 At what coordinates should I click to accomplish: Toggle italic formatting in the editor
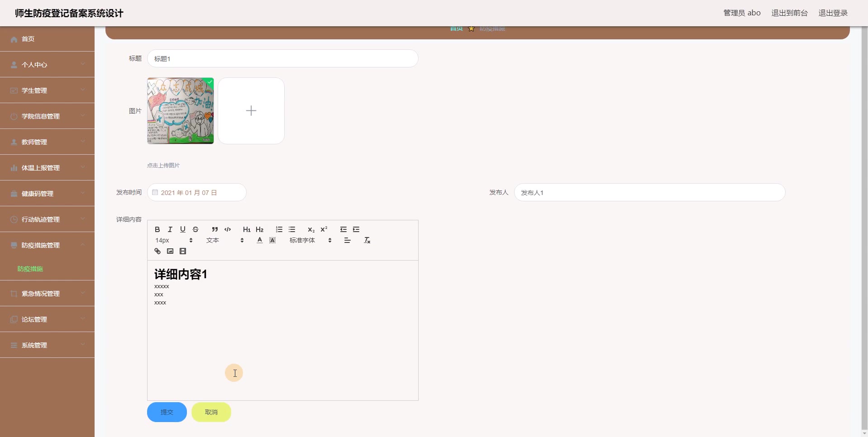[170, 229]
